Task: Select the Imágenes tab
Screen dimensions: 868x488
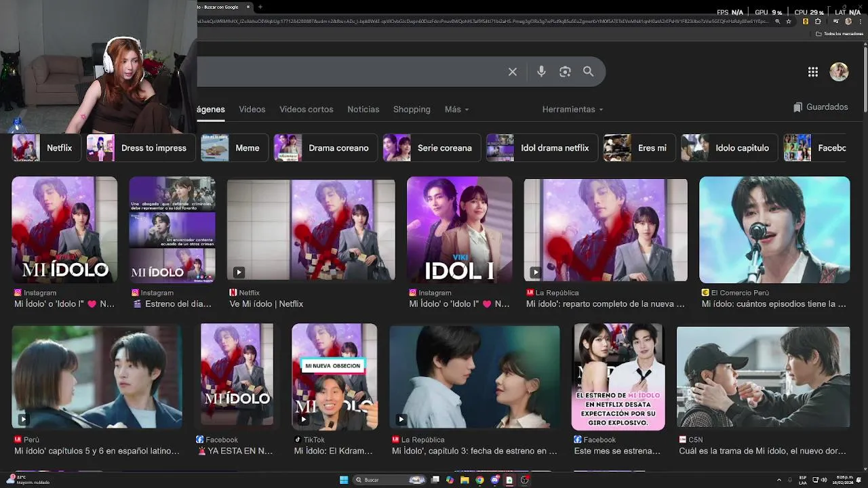Action: [211, 109]
